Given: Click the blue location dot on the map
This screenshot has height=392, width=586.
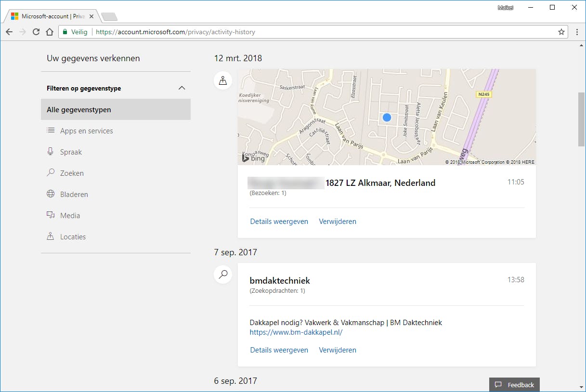Looking at the screenshot, I should [x=387, y=118].
